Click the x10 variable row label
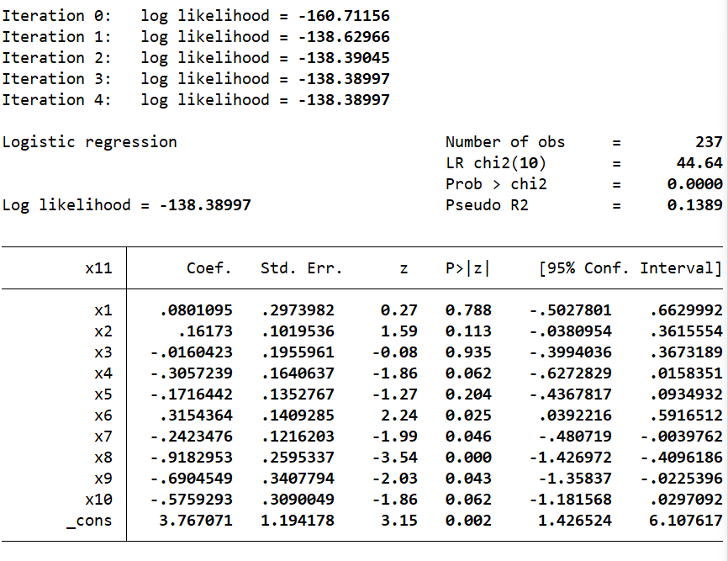The width and height of the screenshot is (728, 561). click(x=98, y=500)
